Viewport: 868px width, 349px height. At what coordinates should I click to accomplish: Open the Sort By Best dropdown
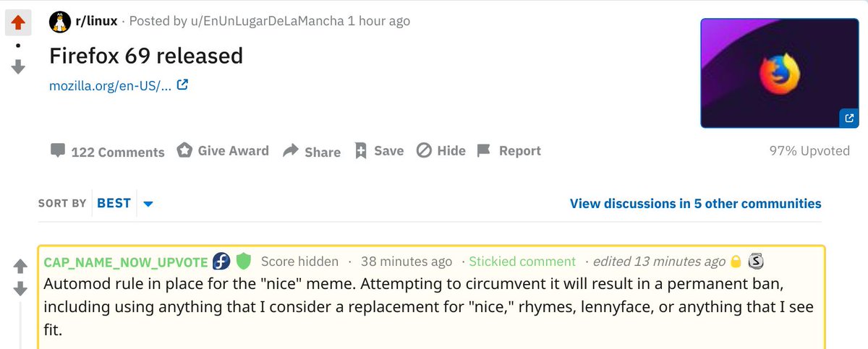(x=114, y=203)
